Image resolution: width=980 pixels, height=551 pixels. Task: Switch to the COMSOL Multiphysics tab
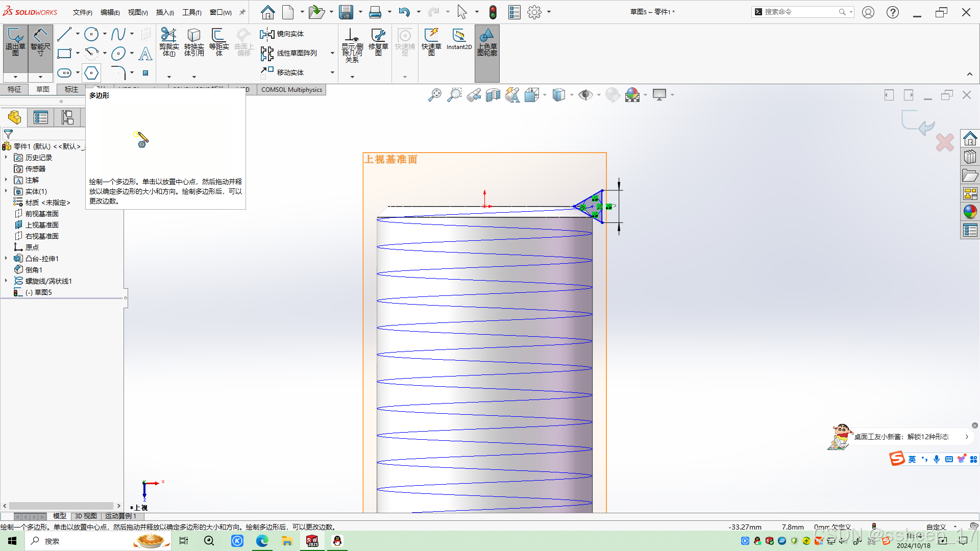[x=291, y=90]
